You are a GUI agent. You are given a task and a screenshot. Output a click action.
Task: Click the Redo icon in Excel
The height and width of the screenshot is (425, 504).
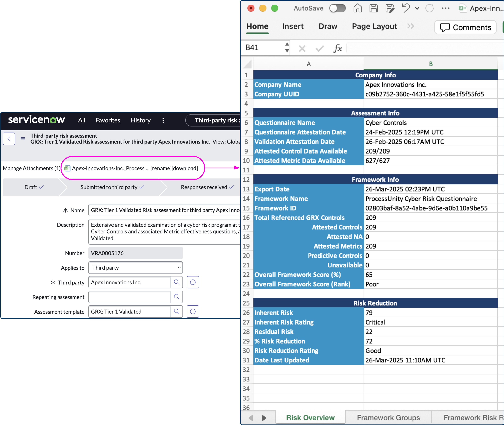point(430,8)
